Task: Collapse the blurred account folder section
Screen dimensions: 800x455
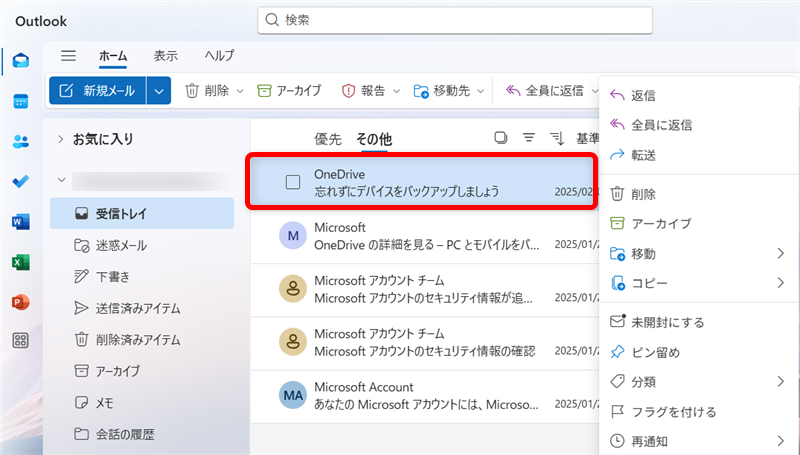Action: point(62,180)
